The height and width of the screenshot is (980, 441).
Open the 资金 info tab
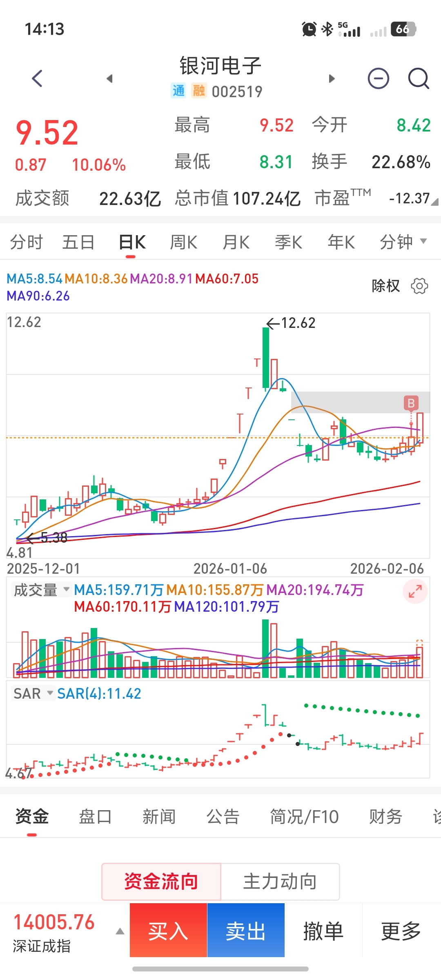[32, 817]
